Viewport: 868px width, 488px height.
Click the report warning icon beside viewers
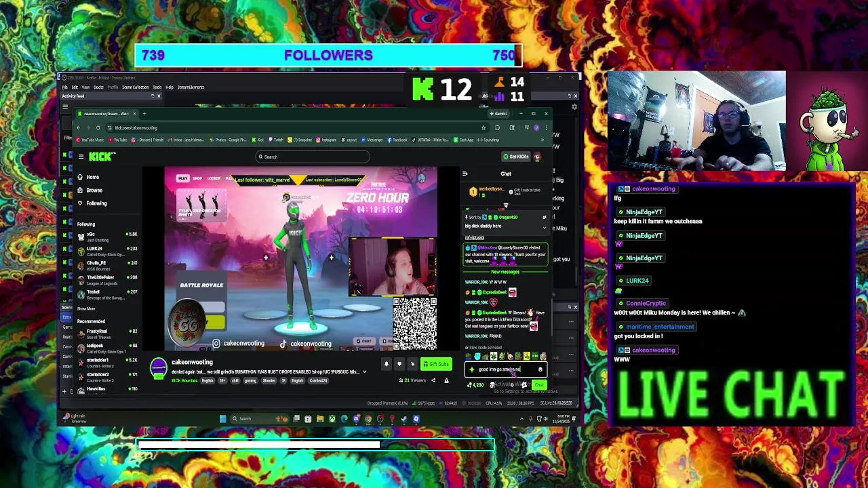pyautogui.click(x=446, y=380)
